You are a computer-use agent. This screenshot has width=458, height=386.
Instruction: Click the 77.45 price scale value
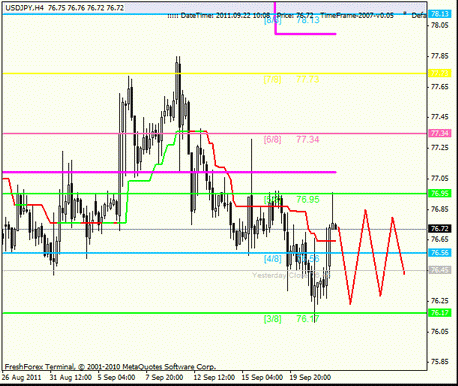tap(440, 117)
